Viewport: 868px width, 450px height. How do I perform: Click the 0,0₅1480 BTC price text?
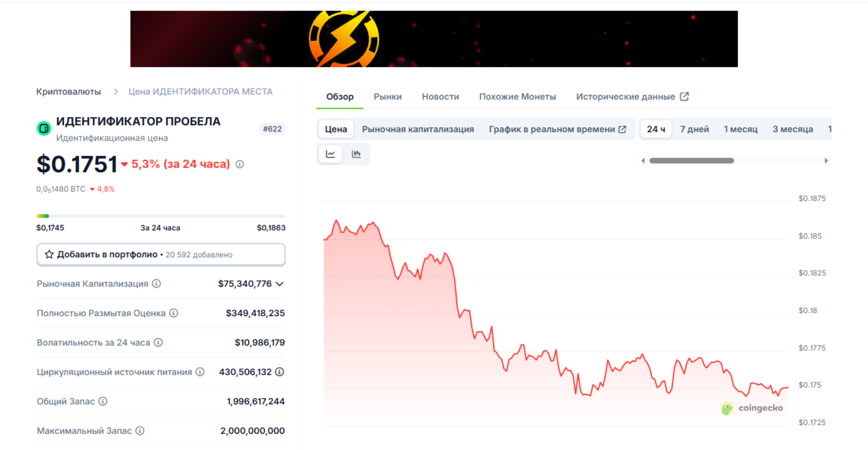click(x=61, y=189)
